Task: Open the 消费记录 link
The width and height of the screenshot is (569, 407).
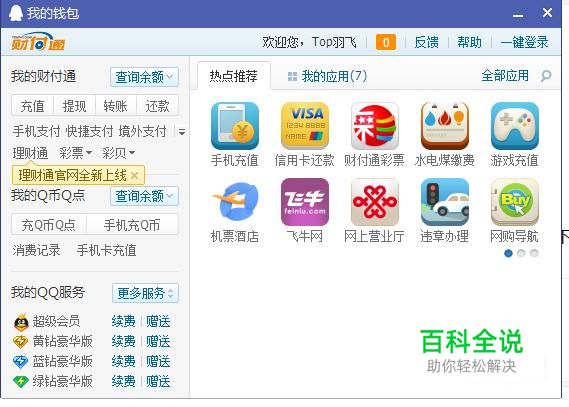Action: pyautogui.click(x=36, y=250)
